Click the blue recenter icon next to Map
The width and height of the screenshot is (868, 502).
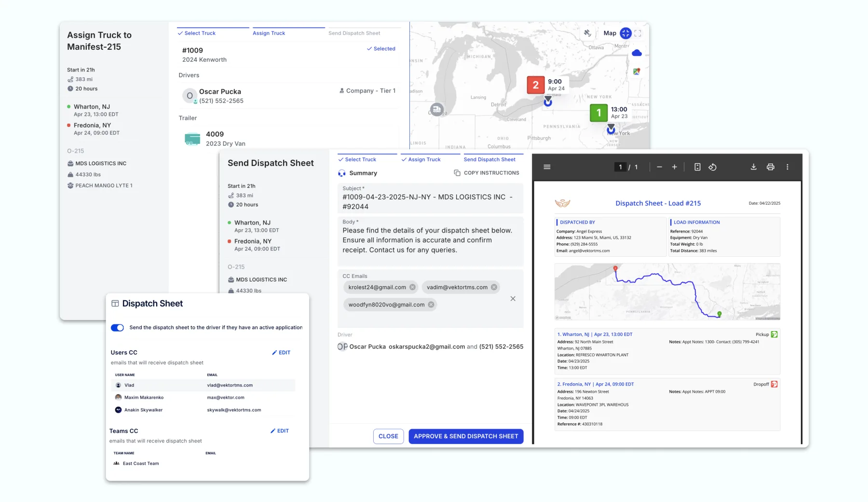tap(625, 33)
